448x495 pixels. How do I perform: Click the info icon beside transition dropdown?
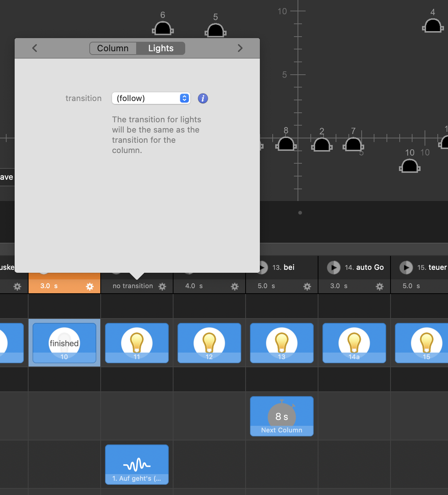203,98
